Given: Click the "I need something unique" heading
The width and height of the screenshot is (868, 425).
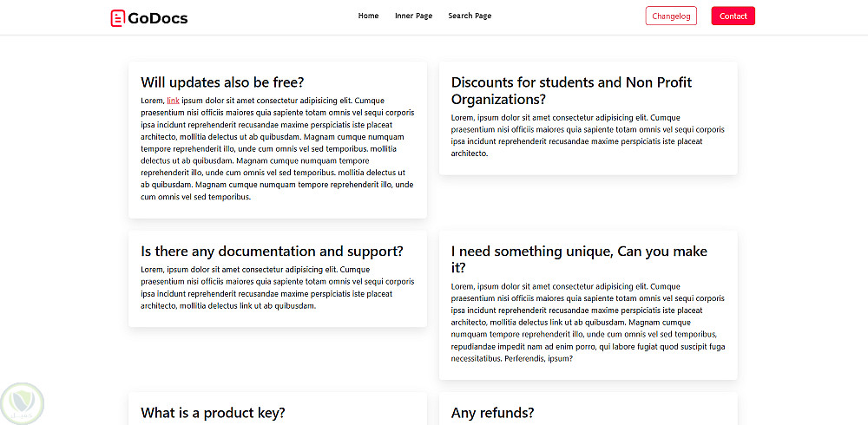Looking at the screenshot, I should click(579, 259).
